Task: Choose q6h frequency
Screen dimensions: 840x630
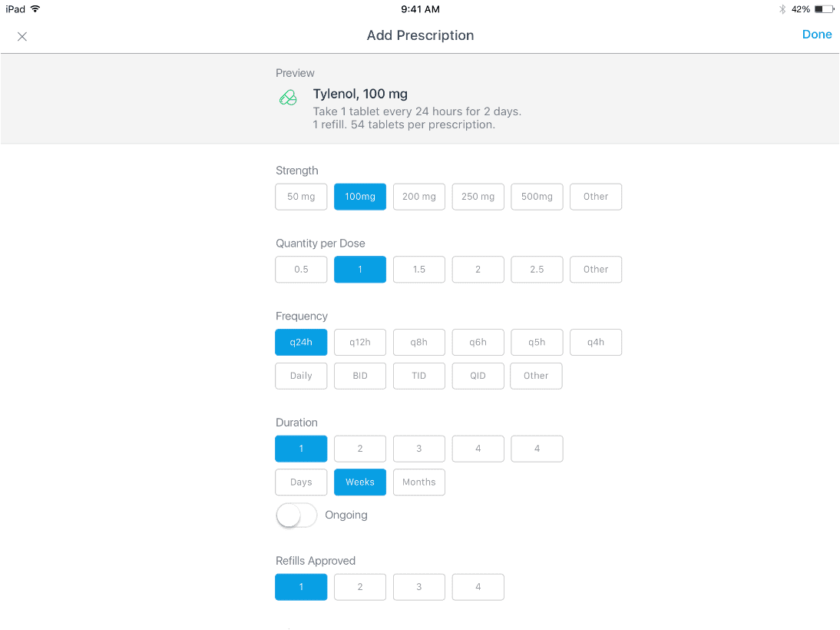Action: pyautogui.click(x=478, y=342)
